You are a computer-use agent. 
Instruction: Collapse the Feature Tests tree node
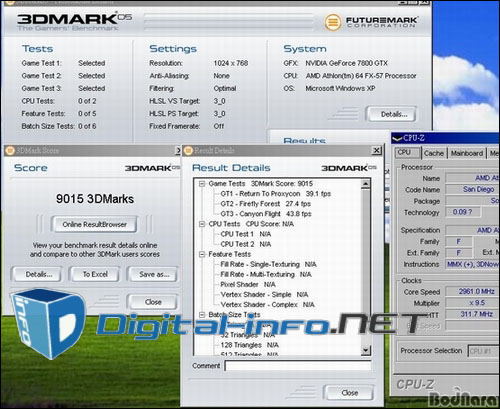(202, 254)
